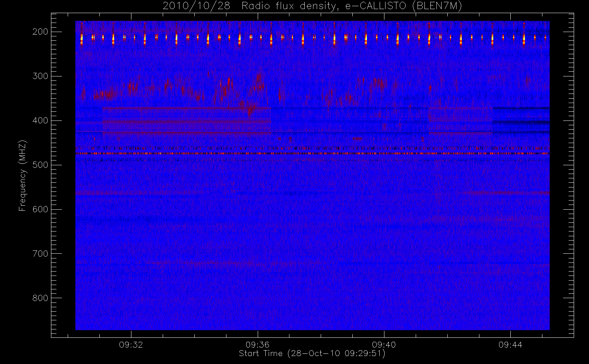
Task: Click the plot title '2010/10/28 Radio flux density'
Action: [x=312, y=6]
